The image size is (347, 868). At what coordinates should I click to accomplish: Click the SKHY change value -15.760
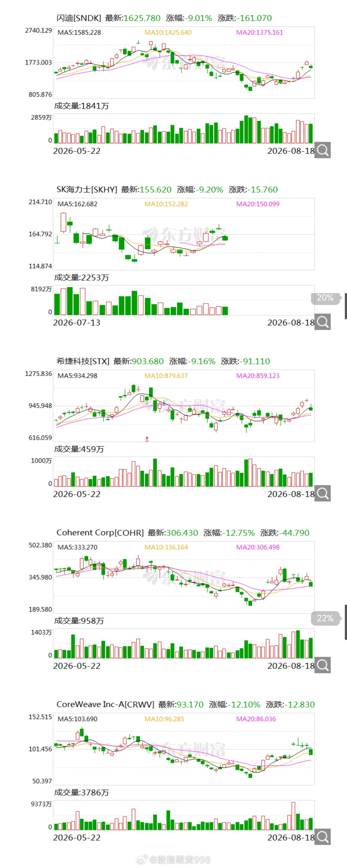[263, 190]
